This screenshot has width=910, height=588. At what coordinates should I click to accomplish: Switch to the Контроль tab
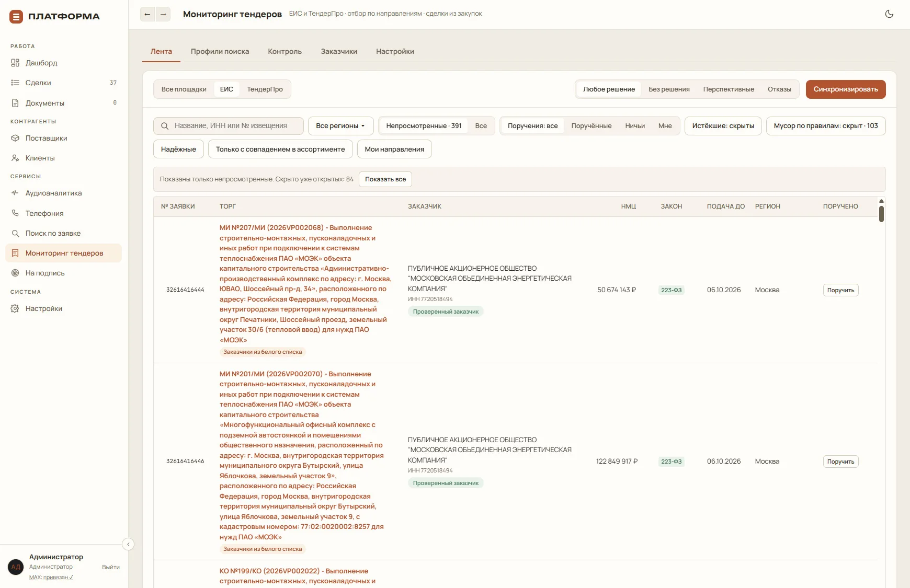pos(285,52)
